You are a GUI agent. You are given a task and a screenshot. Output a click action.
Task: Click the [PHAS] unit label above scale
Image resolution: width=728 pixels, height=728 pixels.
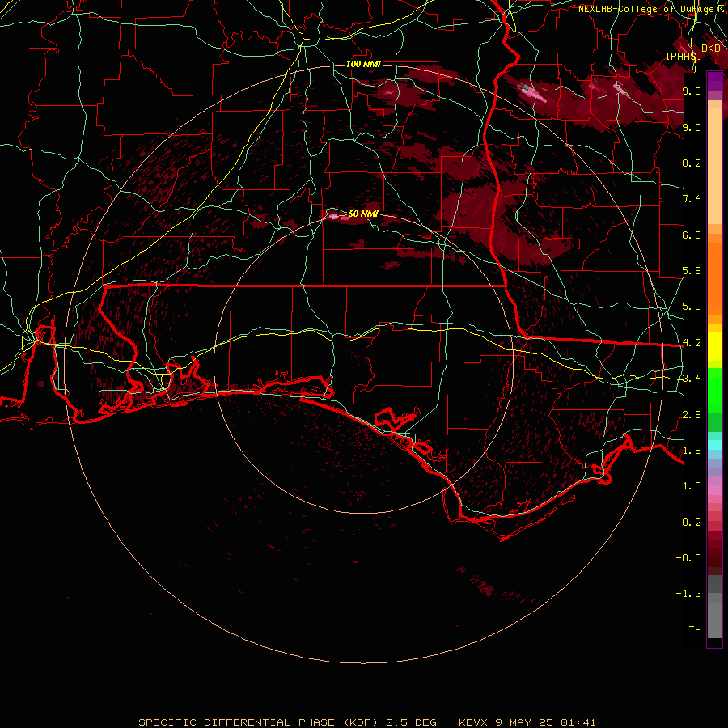(684, 56)
